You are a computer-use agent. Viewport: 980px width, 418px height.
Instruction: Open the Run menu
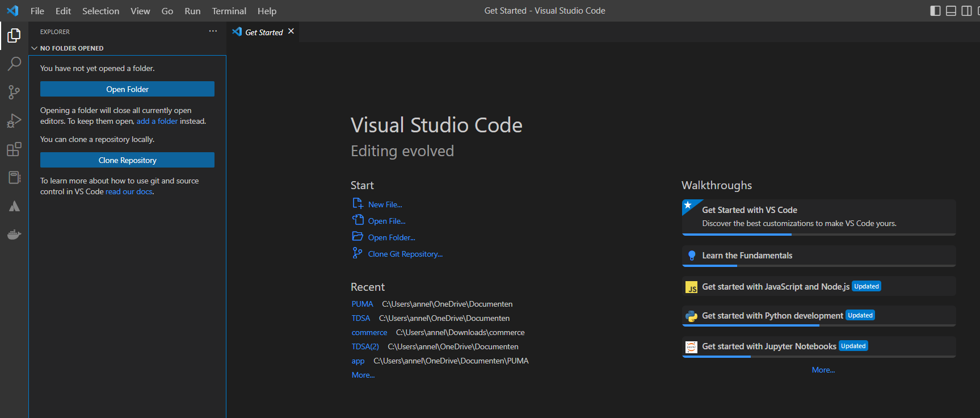pyautogui.click(x=192, y=11)
